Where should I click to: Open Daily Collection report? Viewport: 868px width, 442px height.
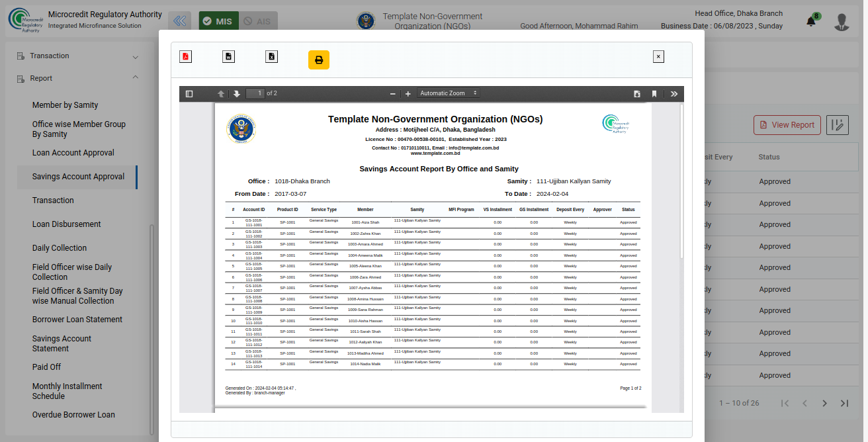click(x=60, y=248)
